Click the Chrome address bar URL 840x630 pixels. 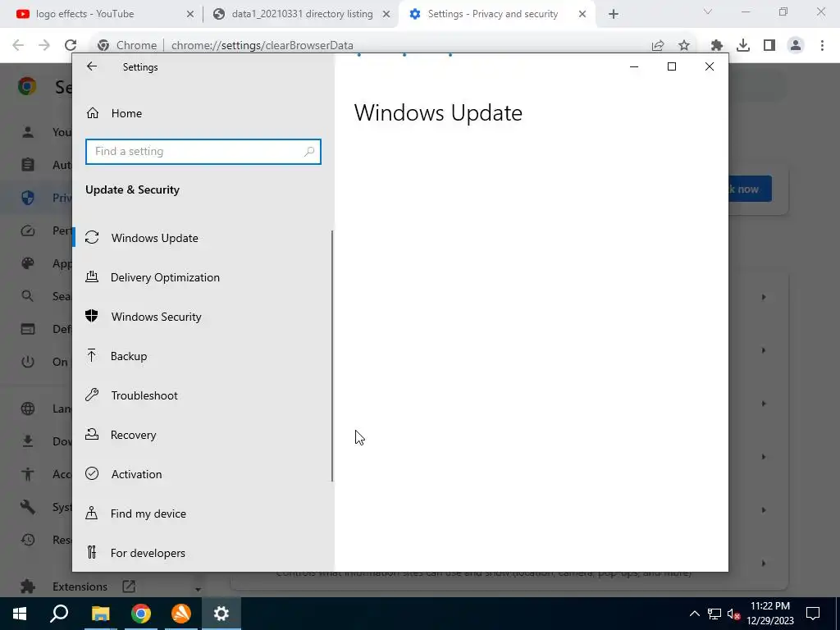262,46
